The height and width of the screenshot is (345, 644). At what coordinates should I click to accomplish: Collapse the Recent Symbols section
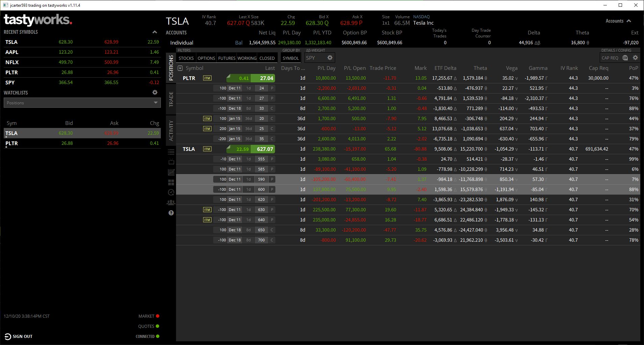[x=154, y=32]
